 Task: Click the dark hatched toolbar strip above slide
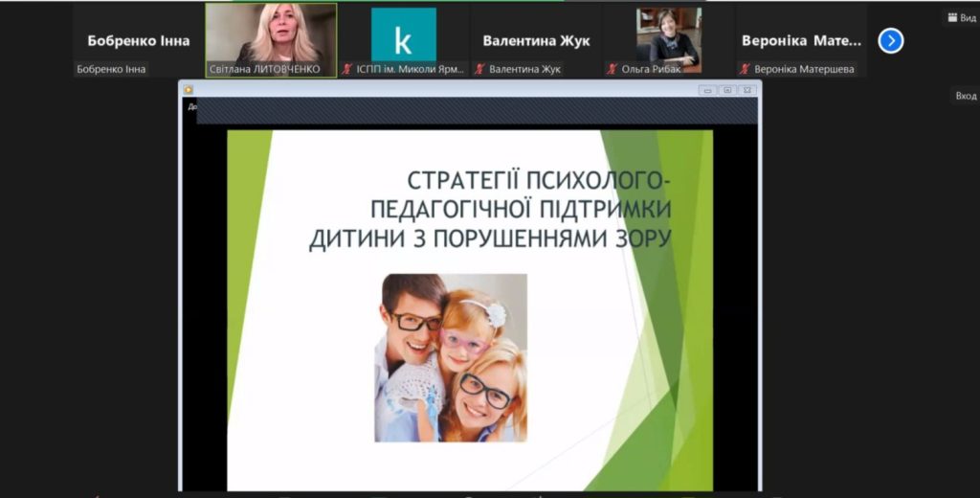(479, 110)
